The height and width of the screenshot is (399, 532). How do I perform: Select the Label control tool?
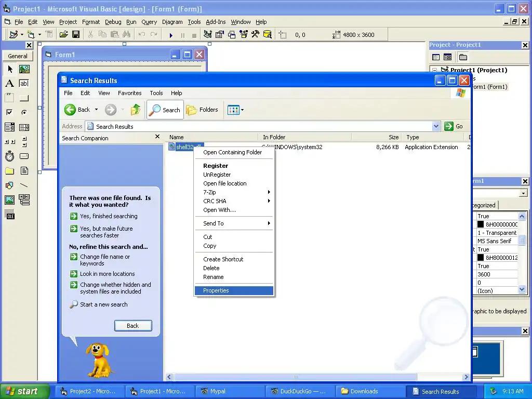click(10, 84)
